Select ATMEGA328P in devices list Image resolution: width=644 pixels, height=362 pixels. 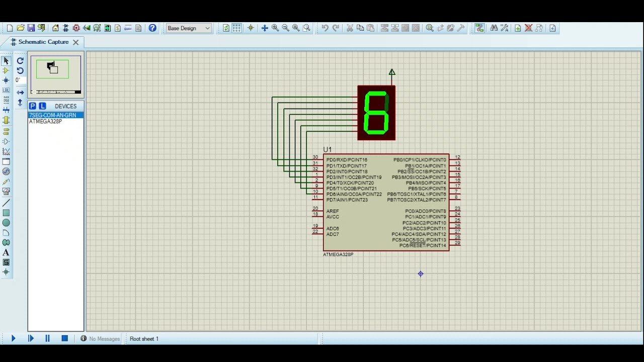pyautogui.click(x=55, y=121)
